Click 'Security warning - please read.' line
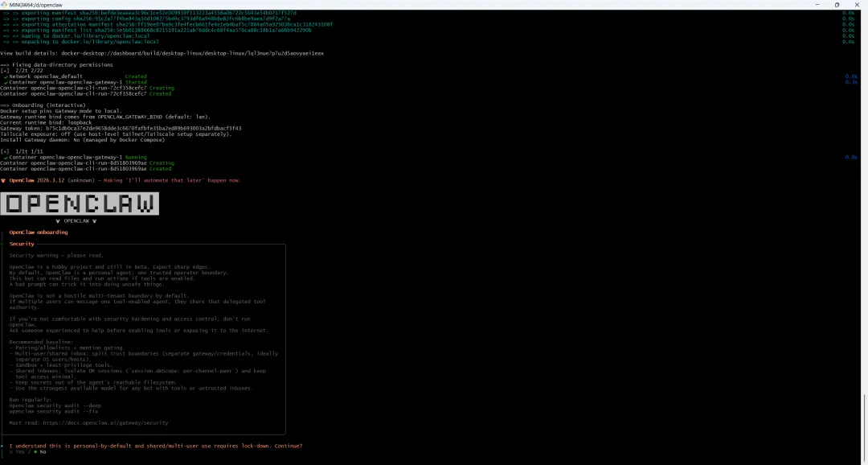 pyautogui.click(x=56, y=256)
